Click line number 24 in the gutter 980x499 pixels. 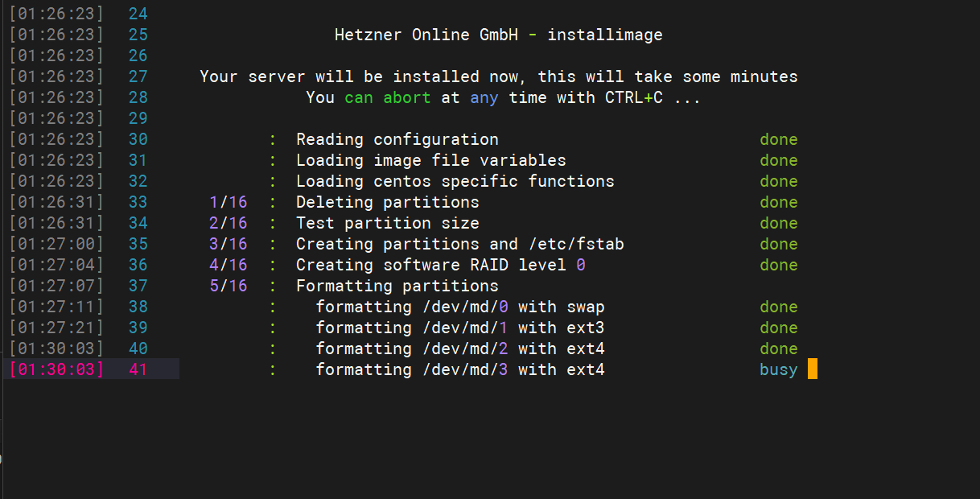[138, 14]
